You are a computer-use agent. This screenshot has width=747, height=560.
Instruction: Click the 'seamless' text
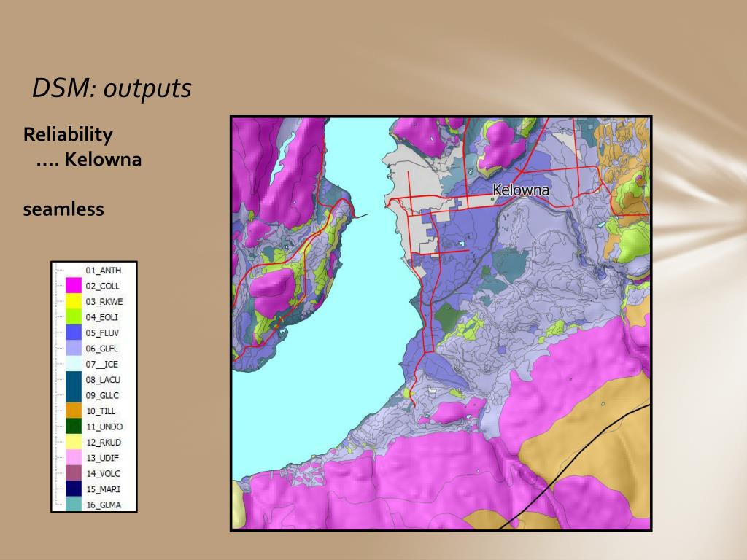(x=63, y=209)
